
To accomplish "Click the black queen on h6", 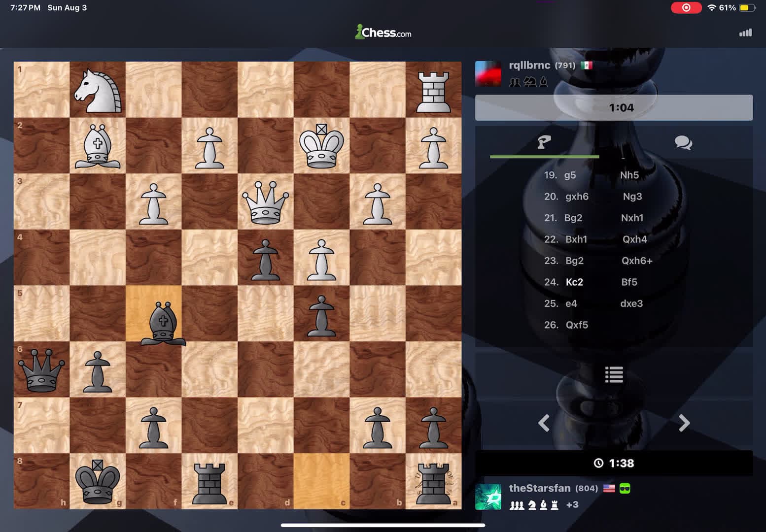I will point(42,369).
